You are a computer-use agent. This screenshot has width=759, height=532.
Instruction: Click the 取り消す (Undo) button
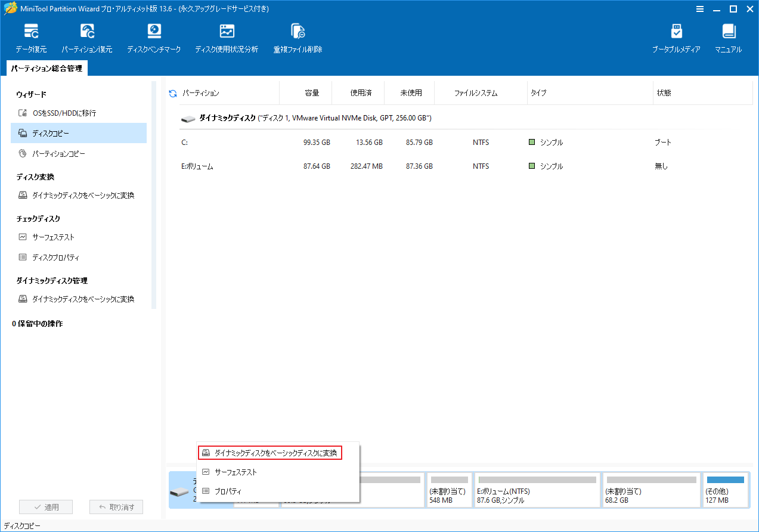(x=116, y=508)
